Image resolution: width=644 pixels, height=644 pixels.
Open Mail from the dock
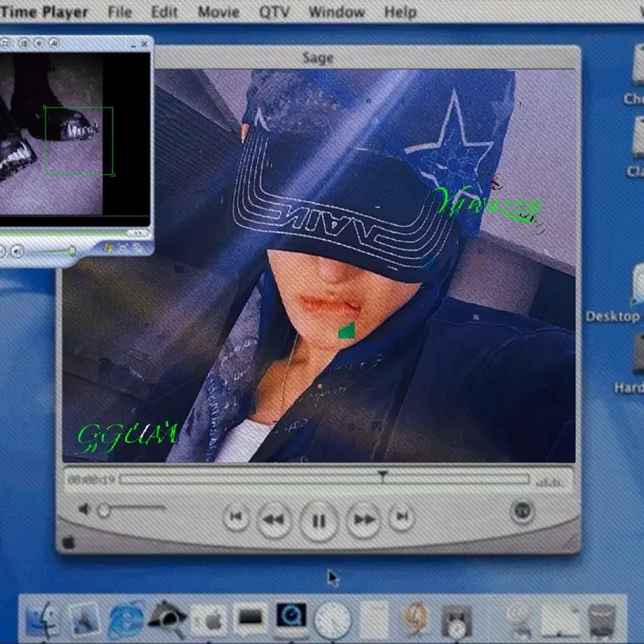[x=85, y=619]
